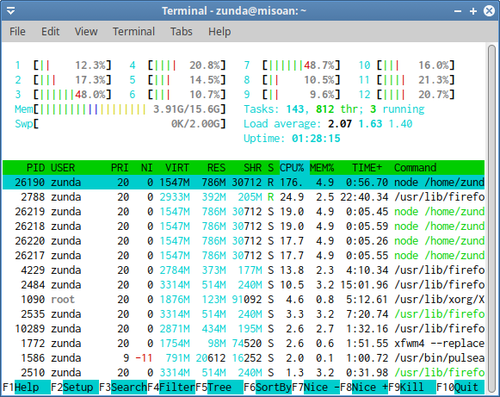Click the Mem usage meter bar
Image resolution: width=500 pixels, height=397 pixels.
click(x=120, y=109)
